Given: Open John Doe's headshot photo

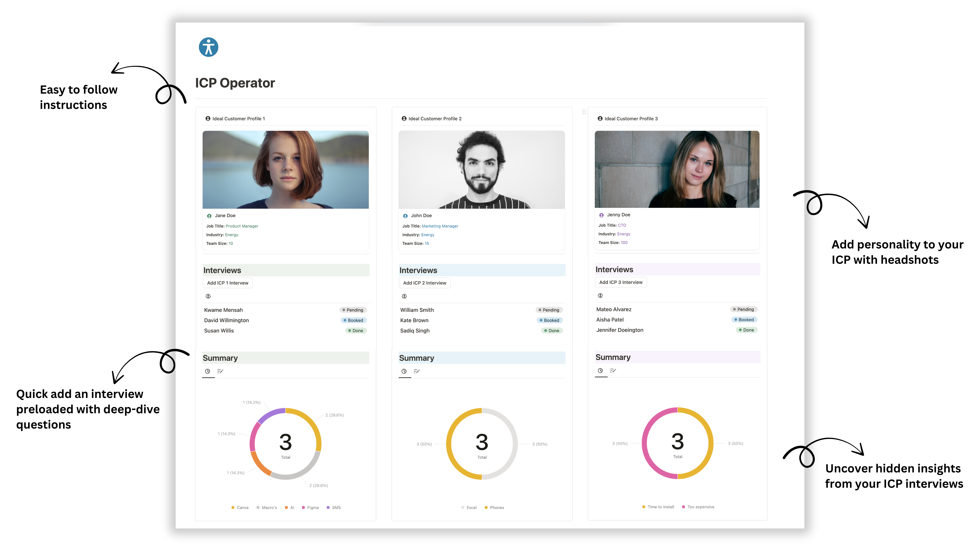Looking at the screenshot, I should (482, 170).
